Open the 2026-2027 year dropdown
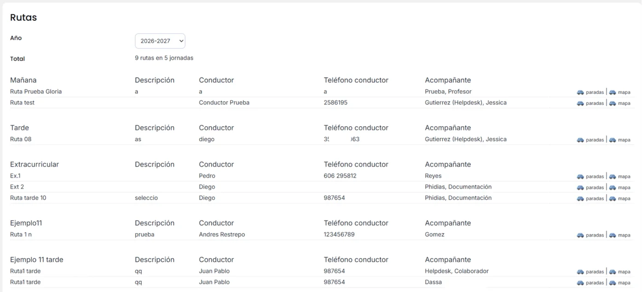Screen dimensions: 644x292 click(160, 41)
